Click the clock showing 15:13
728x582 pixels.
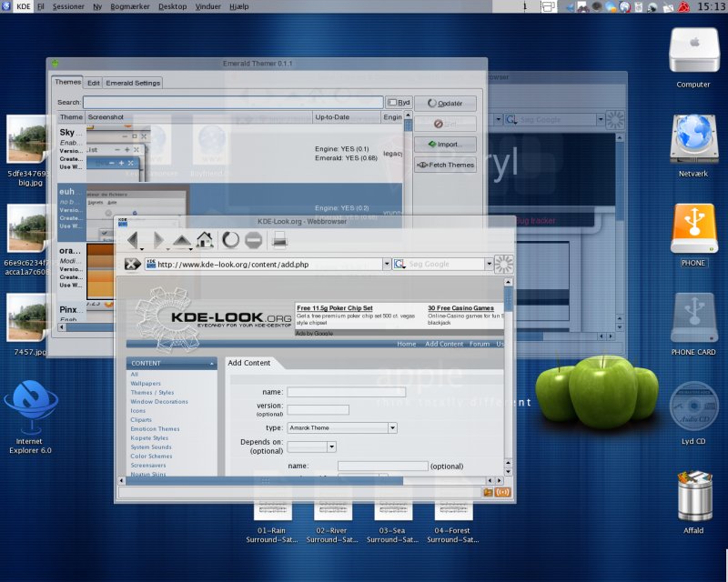pyautogui.click(x=711, y=6)
